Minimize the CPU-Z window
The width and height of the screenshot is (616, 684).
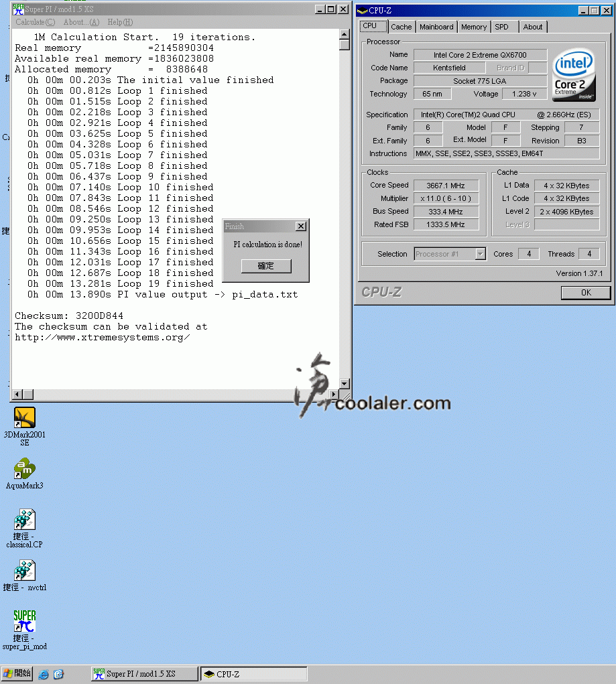pos(584,11)
